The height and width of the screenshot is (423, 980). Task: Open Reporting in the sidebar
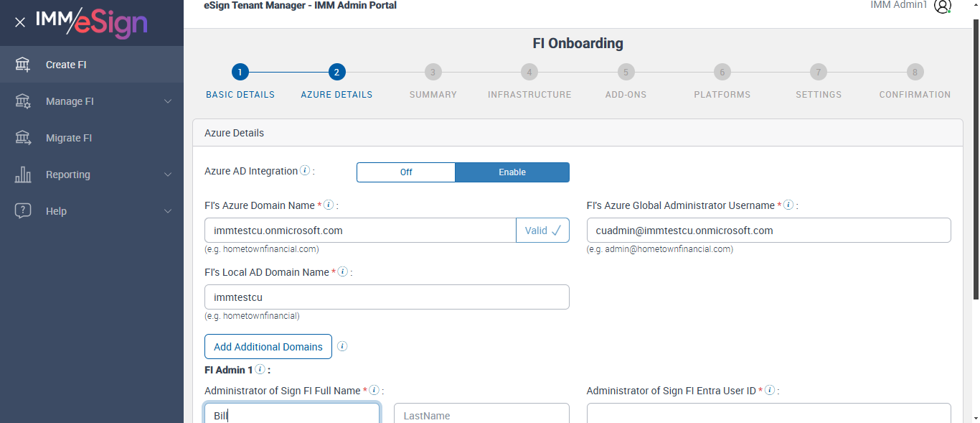(x=92, y=175)
